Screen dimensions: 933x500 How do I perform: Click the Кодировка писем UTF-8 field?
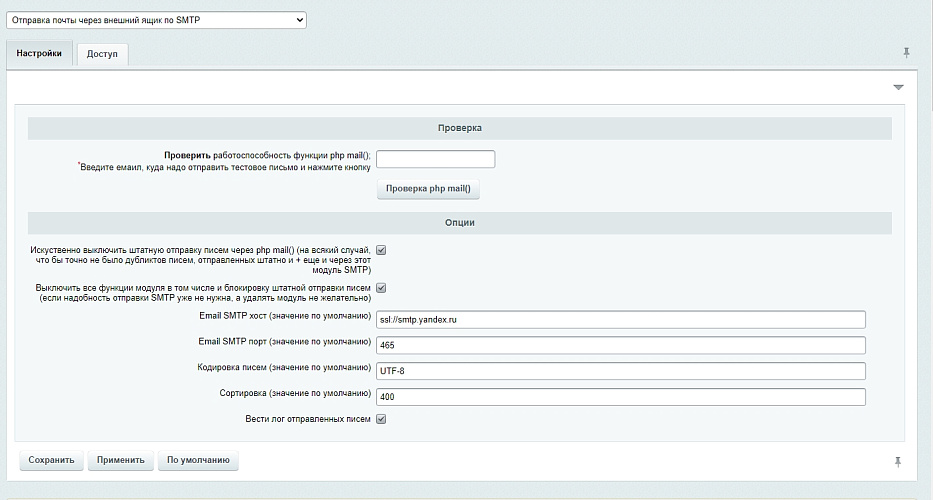[620, 371]
